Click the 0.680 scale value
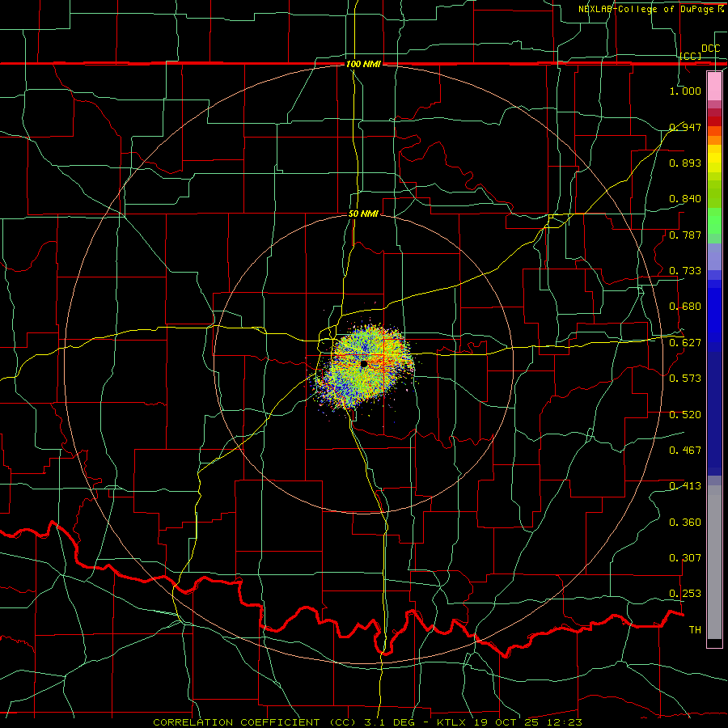This screenshot has height=728, width=728. click(x=685, y=307)
